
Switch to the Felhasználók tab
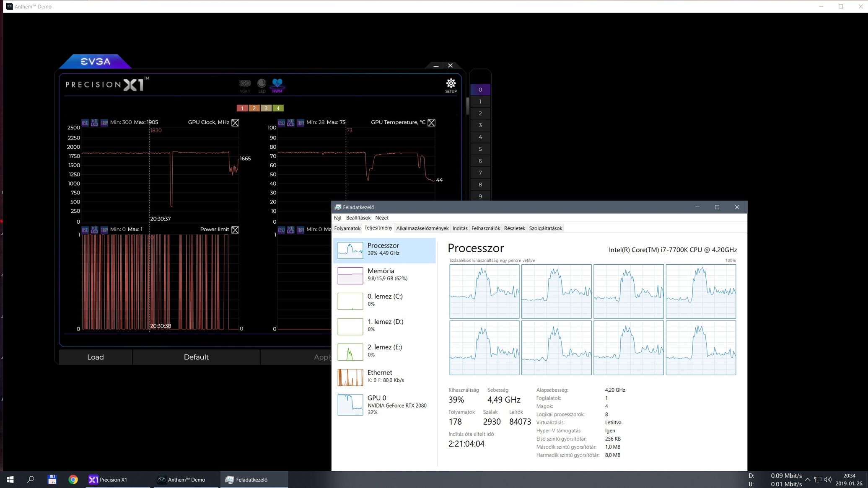point(486,228)
